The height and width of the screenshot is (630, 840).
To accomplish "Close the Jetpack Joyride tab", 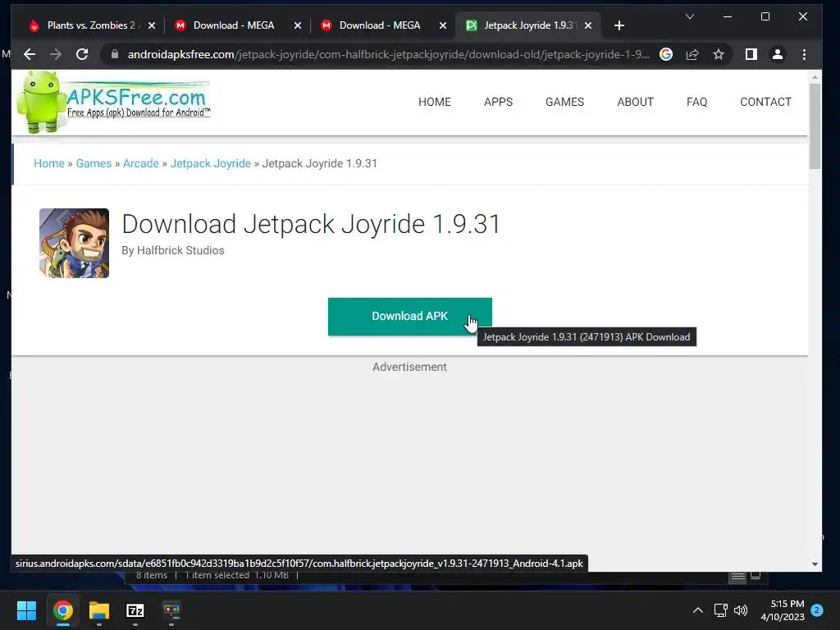I will (588, 25).
